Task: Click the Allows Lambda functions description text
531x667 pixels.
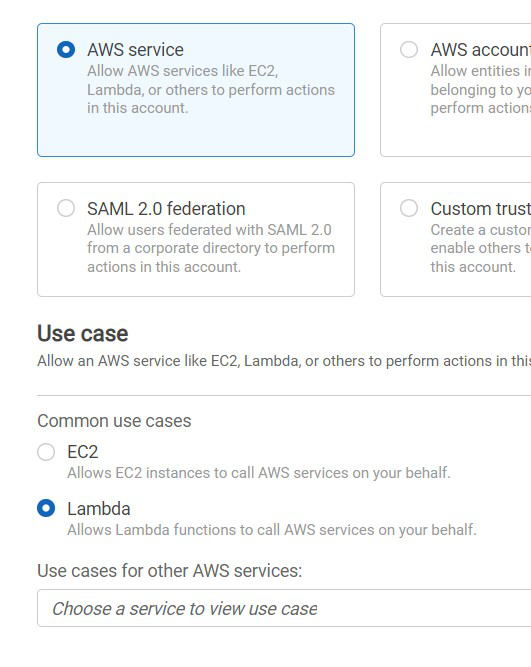Action: [x=272, y=530]
